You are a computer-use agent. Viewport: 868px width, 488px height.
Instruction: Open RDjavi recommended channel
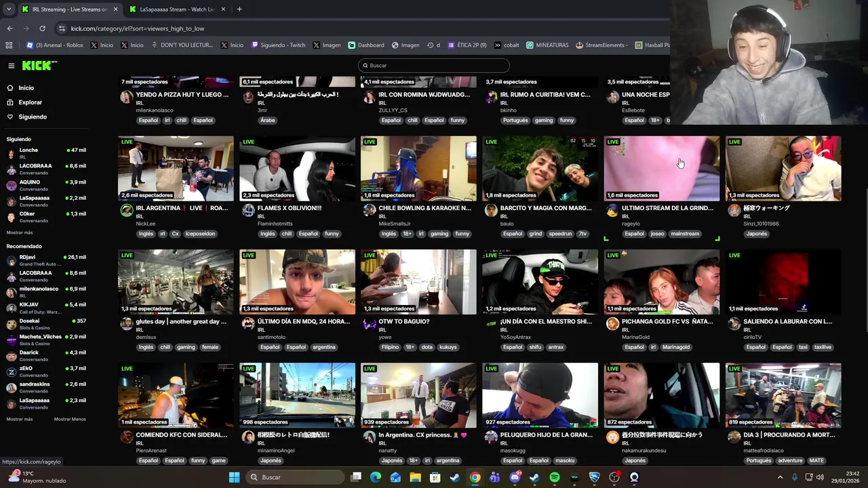[46, 260]
